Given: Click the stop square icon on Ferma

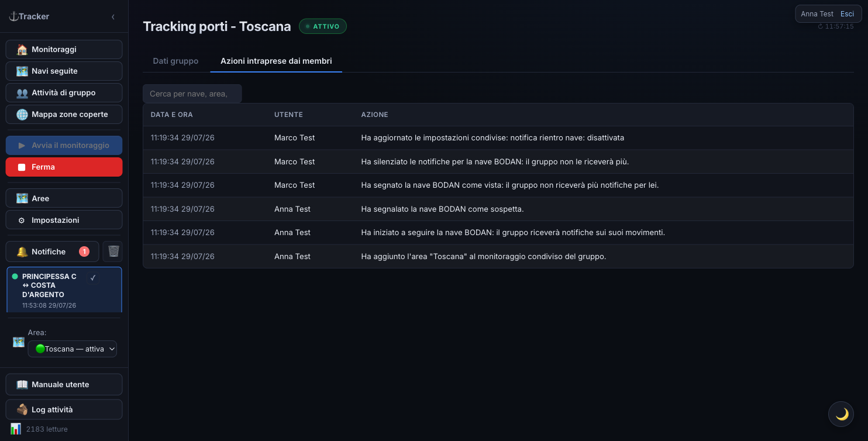Looking at the screenshot, I should coord(22,167).
